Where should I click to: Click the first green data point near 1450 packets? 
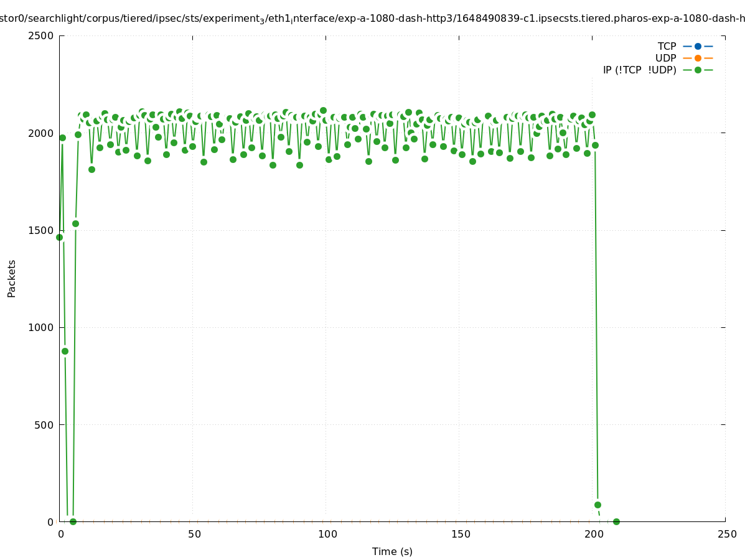(x=60, y=237)
